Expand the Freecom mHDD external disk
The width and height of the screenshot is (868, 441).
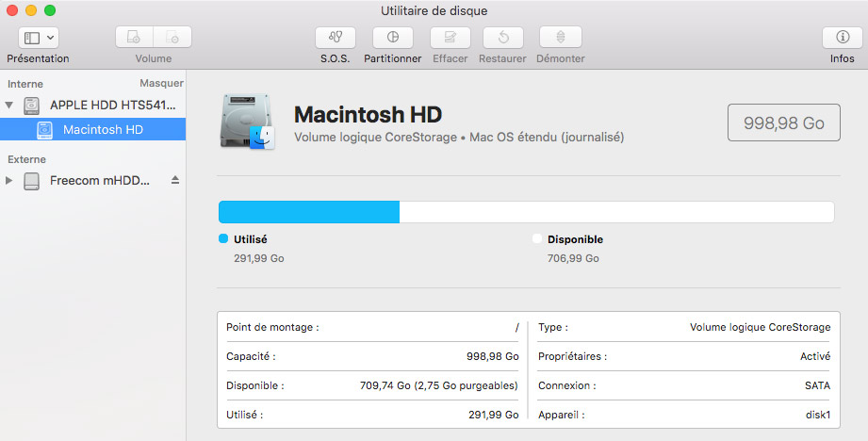point(8,180)
